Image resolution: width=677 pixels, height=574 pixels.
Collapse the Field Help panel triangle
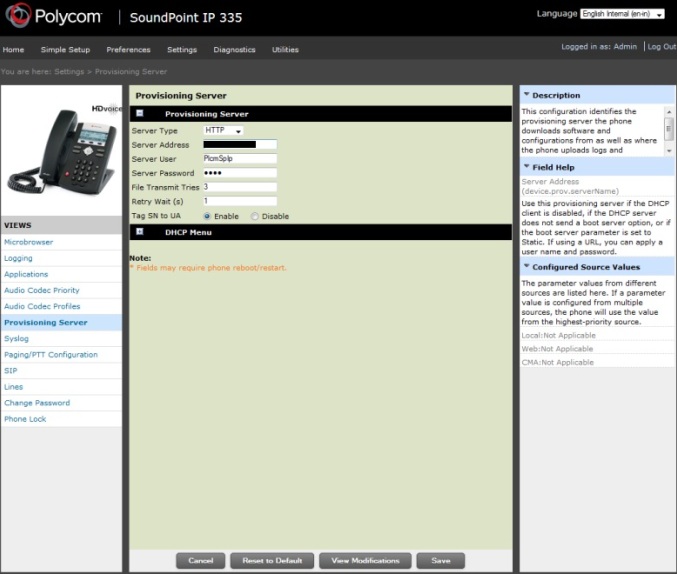(526, 166)
